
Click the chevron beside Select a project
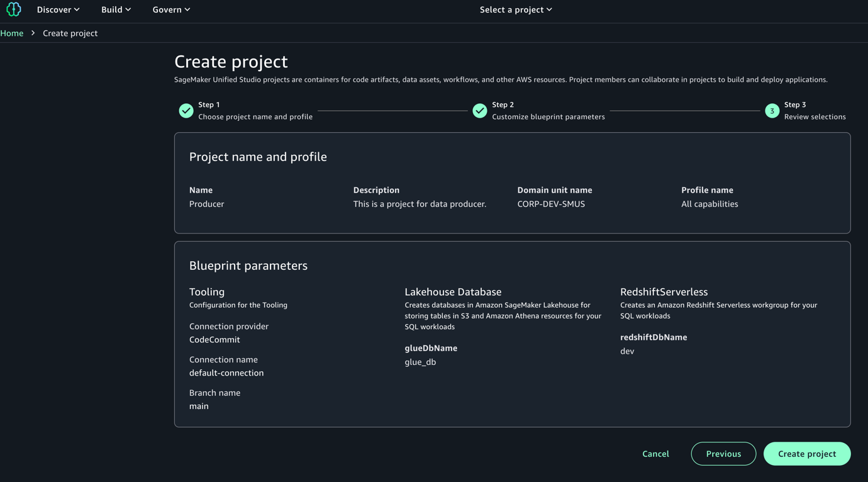tap(548, 9)
